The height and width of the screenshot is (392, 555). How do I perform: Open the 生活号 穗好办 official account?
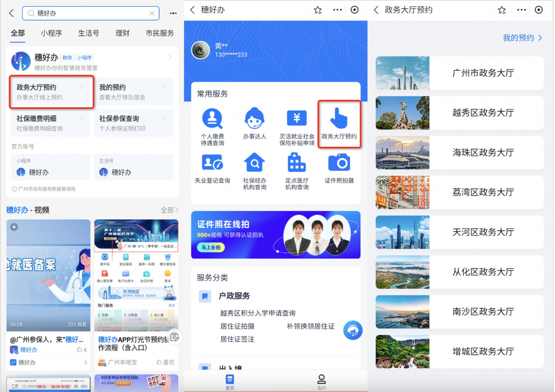click(x=133, y=167)
